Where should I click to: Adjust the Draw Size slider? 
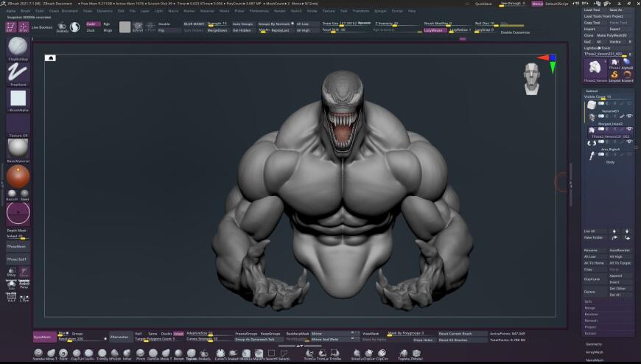pos(346,24)
